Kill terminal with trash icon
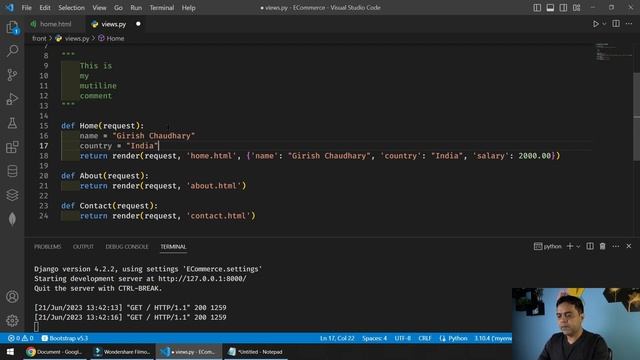640x360 pixels. coord(602,246)
